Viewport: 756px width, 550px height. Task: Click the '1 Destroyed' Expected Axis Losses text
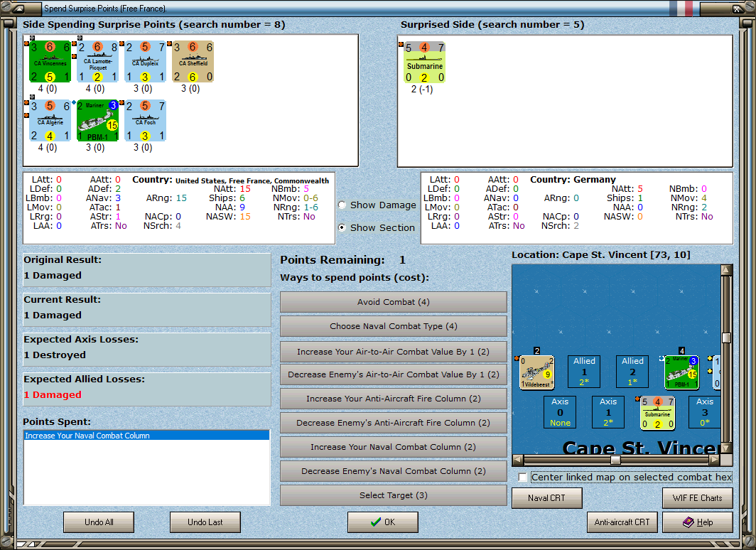pyautogui.click(x=55, y=355)
